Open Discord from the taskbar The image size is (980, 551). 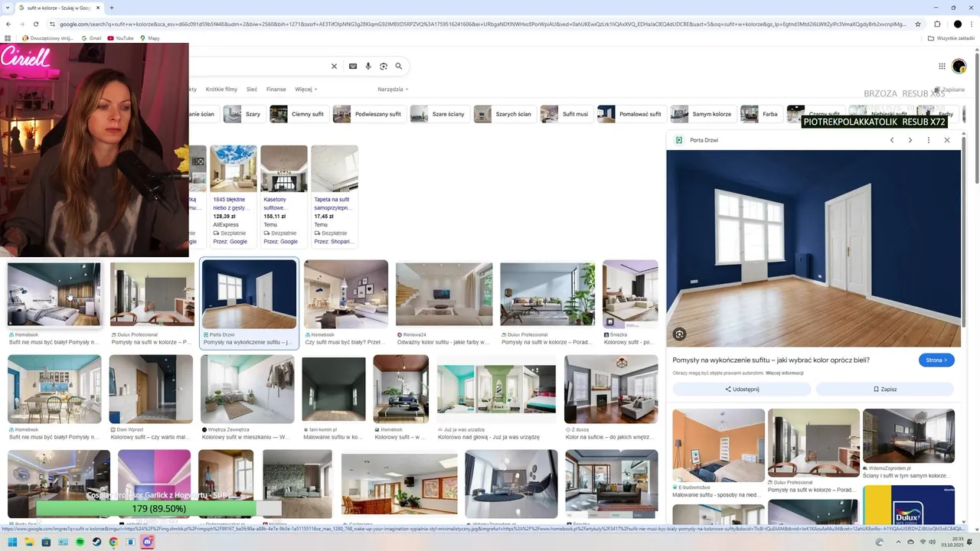click(x=148, y=542)
